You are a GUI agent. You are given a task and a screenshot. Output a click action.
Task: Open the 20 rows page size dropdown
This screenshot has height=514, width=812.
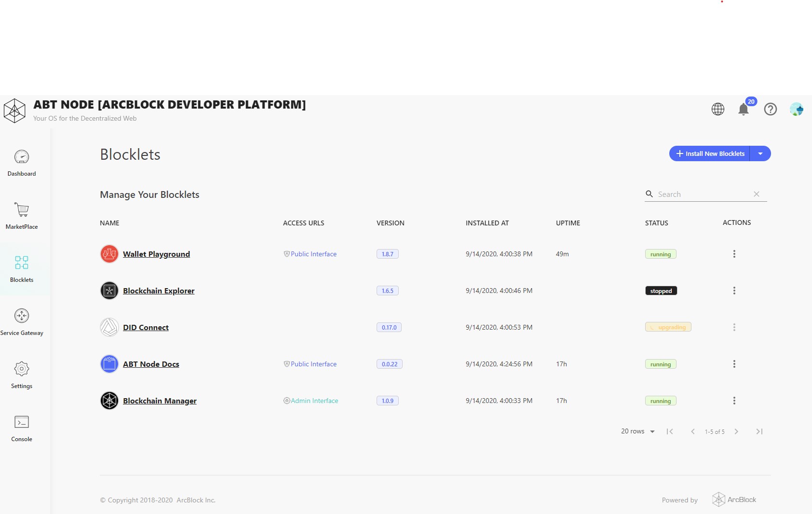coord(638,431)
